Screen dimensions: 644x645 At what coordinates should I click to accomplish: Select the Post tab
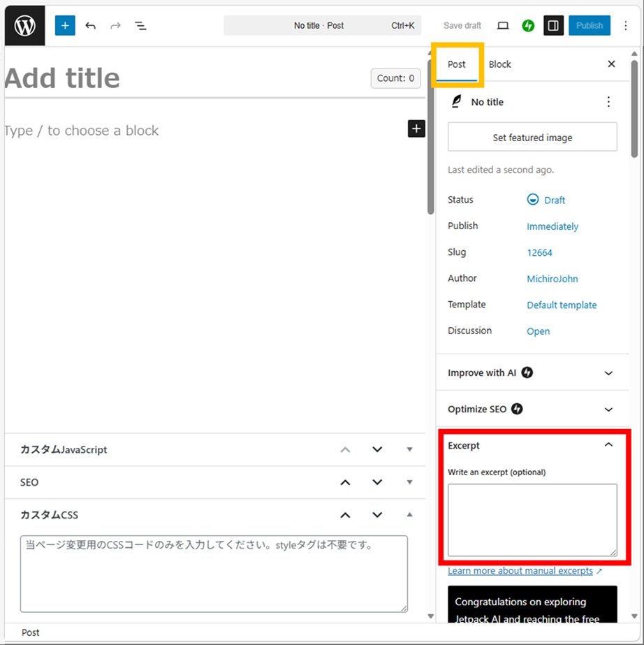tap(457, 64)
